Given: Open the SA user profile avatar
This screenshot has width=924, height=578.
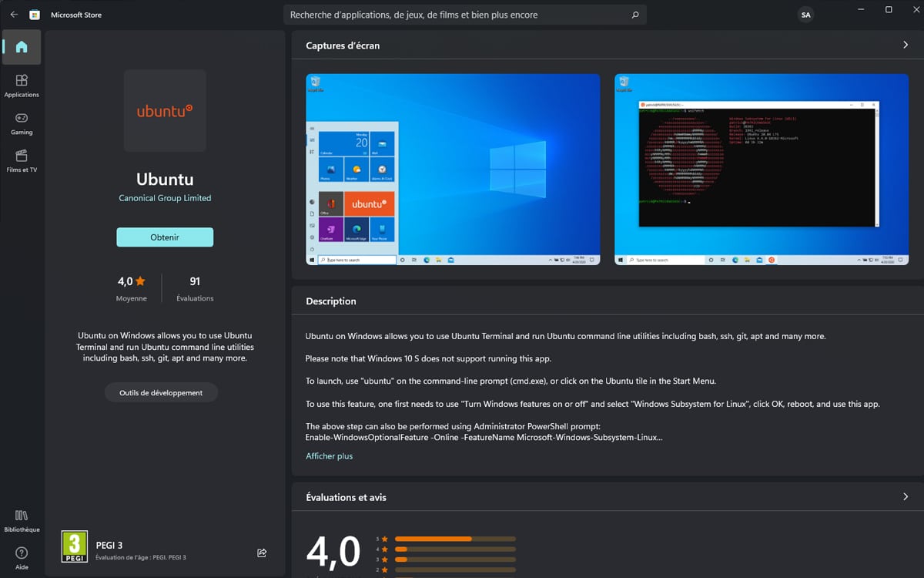Looking at the screenshot, I should 805,15.
